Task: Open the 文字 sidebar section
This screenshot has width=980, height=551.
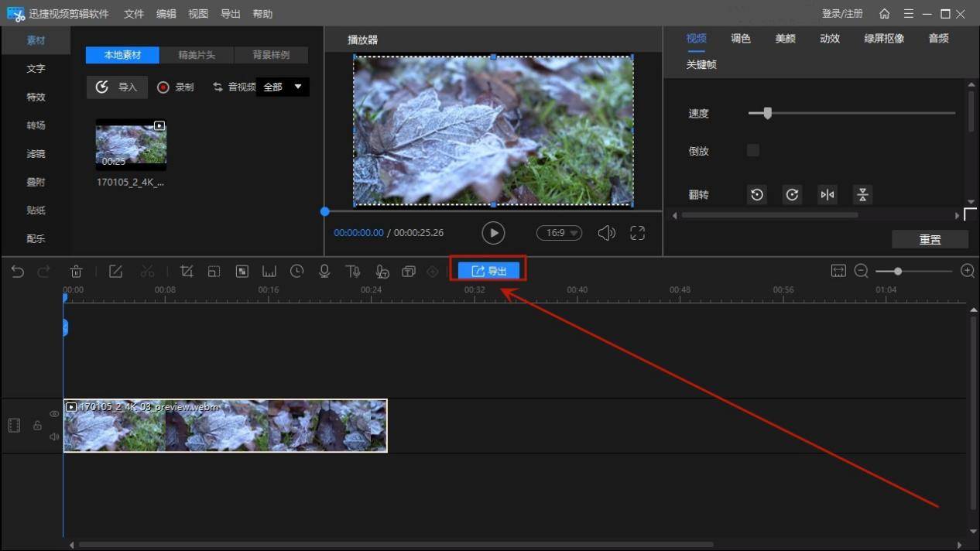Action: pos(36,69)
